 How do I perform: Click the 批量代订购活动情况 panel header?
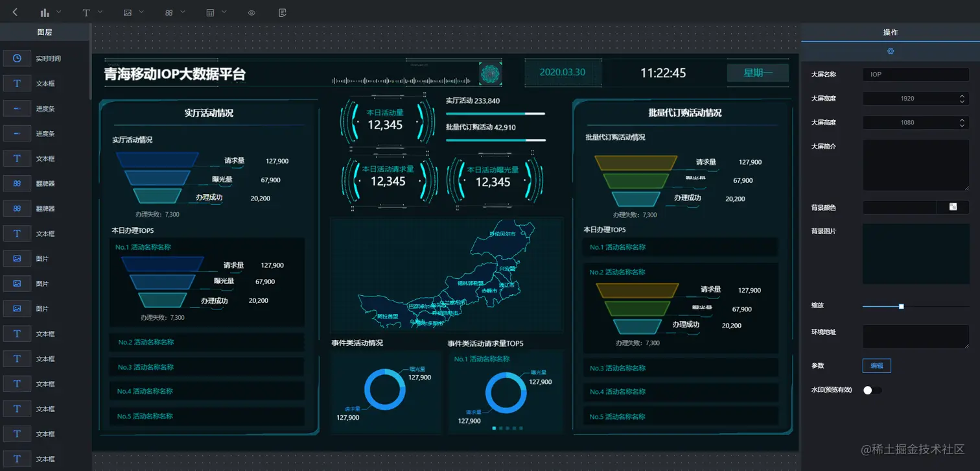(x=684, y=113)
